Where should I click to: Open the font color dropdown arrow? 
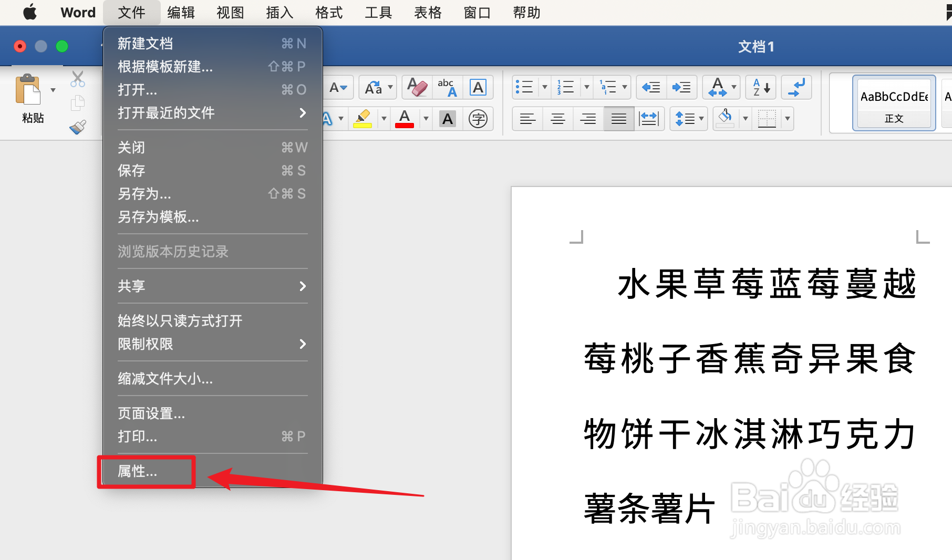(x=426, y=119)
